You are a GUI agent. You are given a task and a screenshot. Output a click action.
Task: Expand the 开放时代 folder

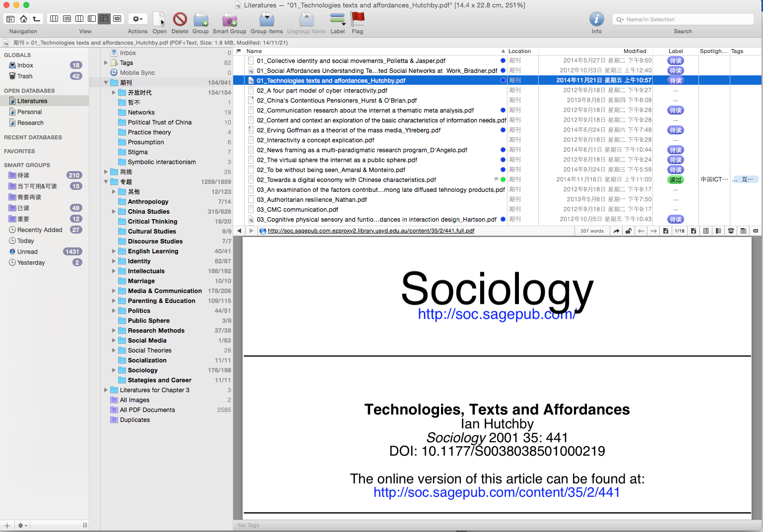(114, 93)
